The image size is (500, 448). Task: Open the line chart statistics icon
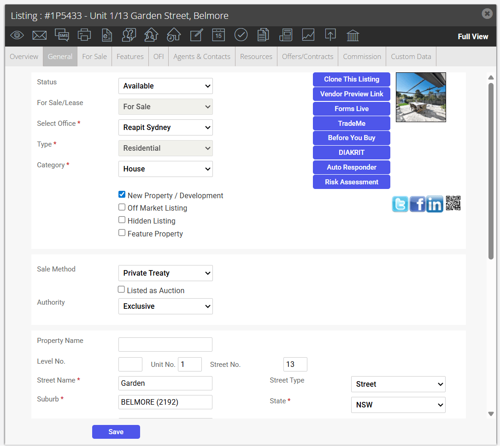click(308, 35)
